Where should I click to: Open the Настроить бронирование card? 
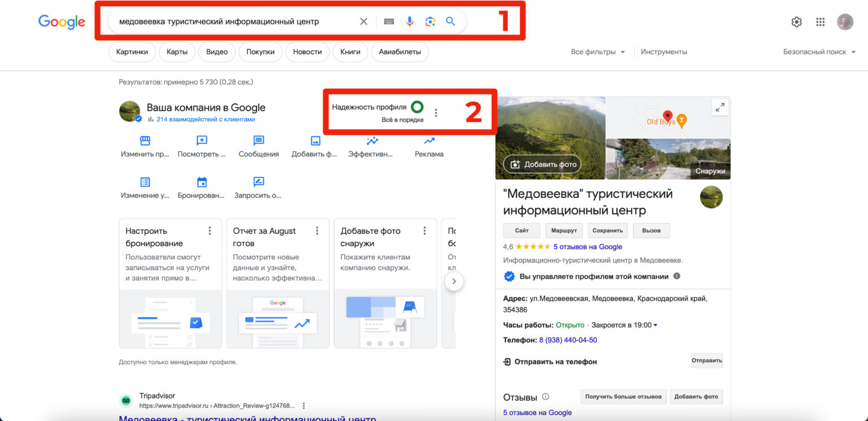[170, 283]
